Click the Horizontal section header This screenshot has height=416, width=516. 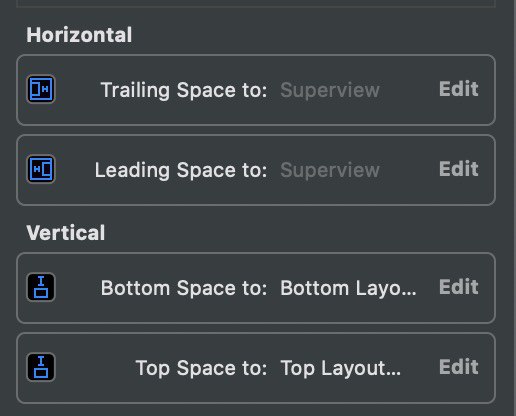79,35
